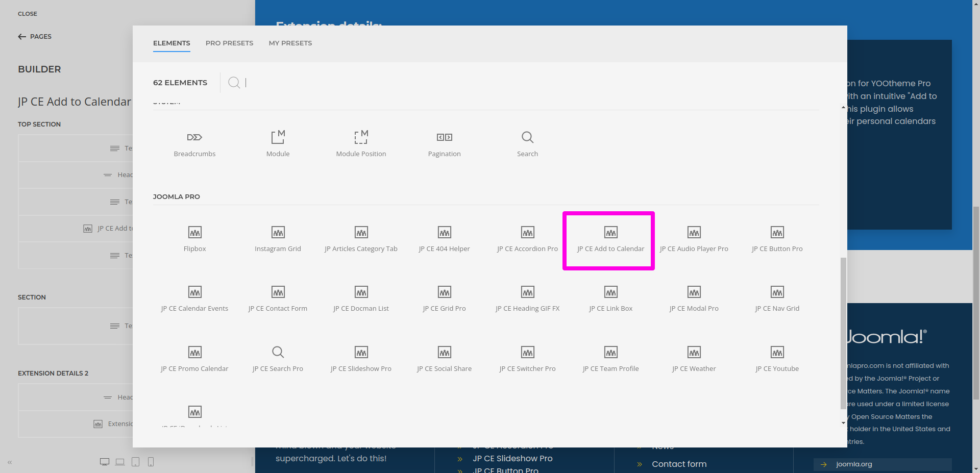Add JP CE Weather element
The width and height of the screenshot is (980, 473).
694,359
